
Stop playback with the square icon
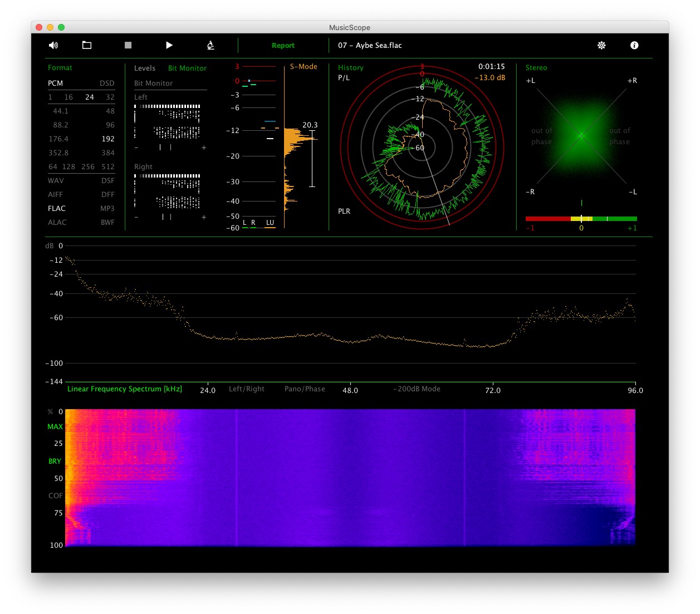tap(128, 45)
